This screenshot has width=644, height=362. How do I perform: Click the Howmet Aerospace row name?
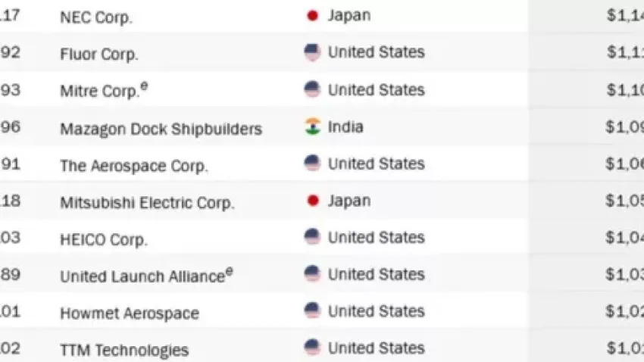[x=129, y=314]
